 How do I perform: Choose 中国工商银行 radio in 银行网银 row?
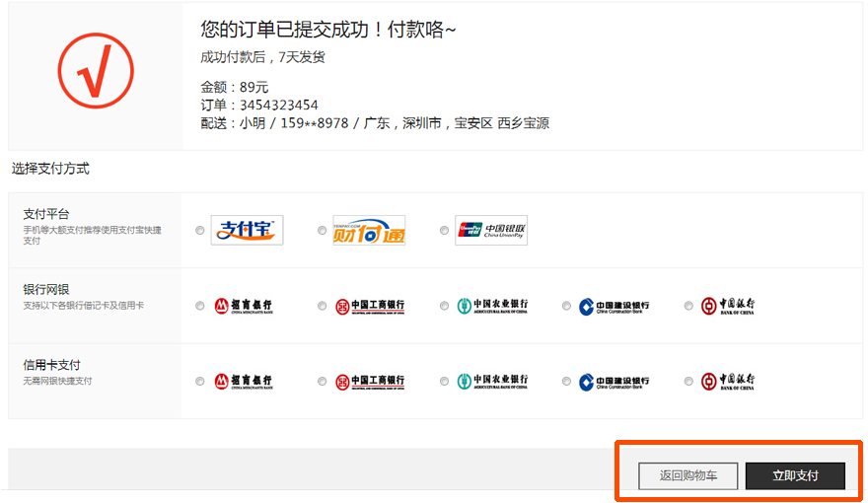click(322, 306)
